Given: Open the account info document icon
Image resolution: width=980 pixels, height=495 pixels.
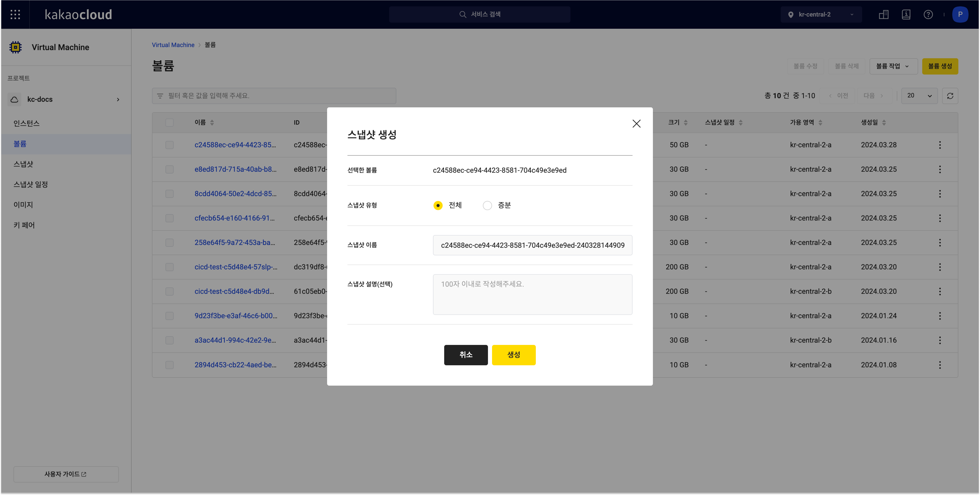Looking at the screenshot, I should coord(906,14).
